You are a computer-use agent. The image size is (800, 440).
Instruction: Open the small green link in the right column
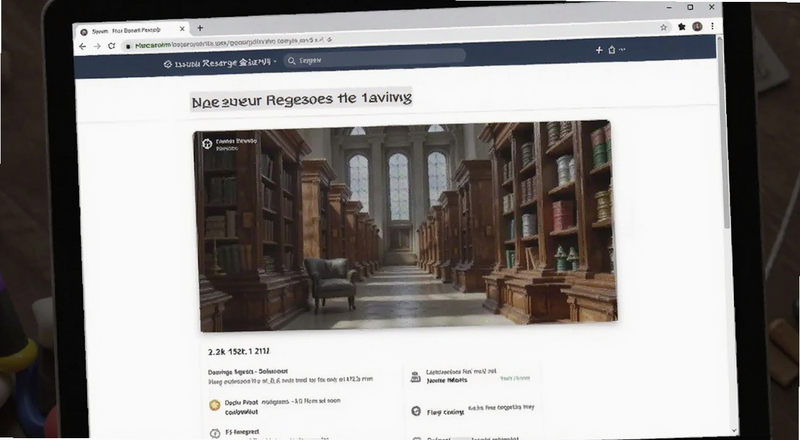click(x=515, y=378)
